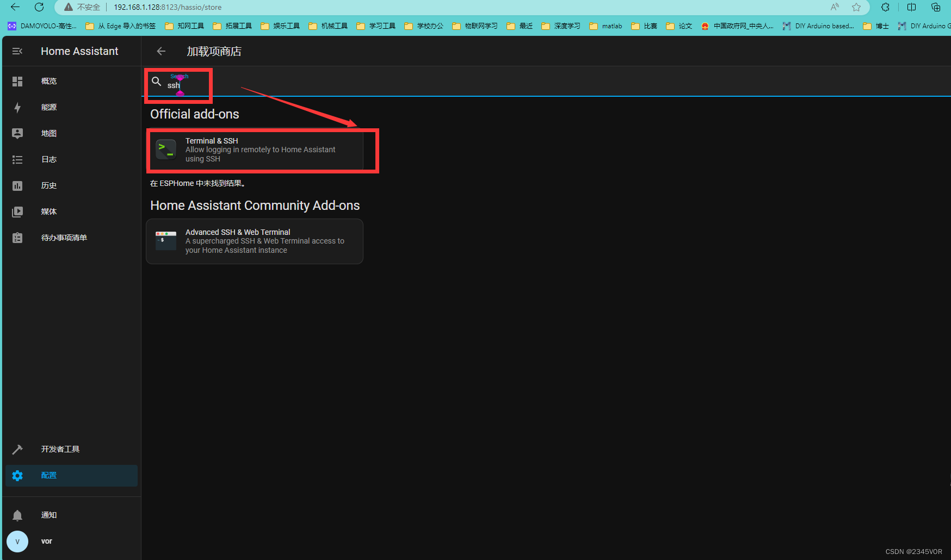The width and height of the screenshot is (951, 560).
Task: Open the 配置 settings gear icon
Action: click(x=17, y=475)
